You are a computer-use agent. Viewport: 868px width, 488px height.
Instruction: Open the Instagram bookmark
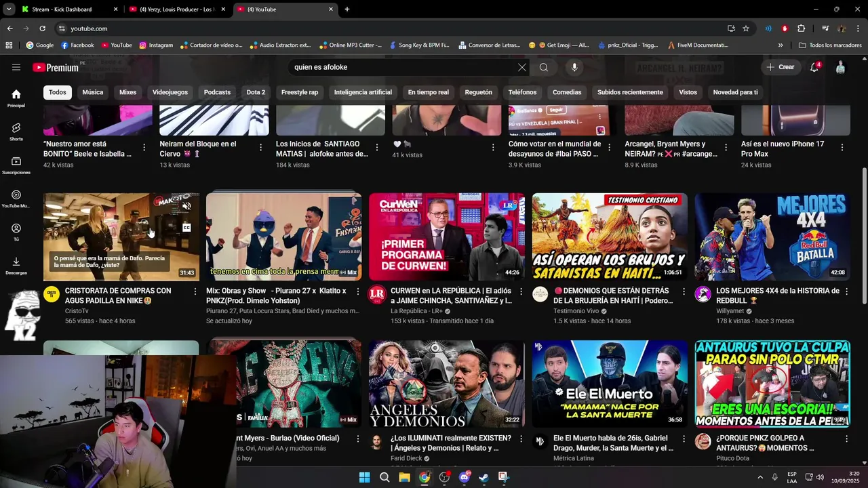tap(156, 45)
